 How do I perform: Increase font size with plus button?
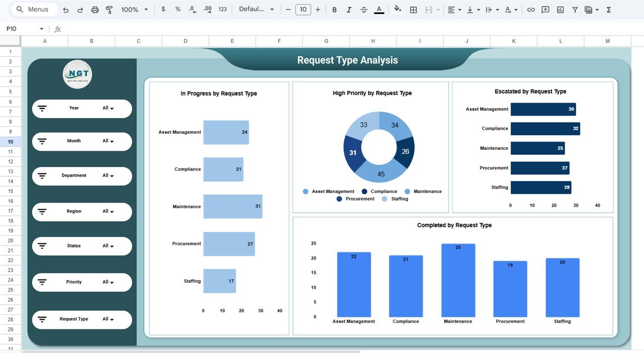[x=317, y=10]
